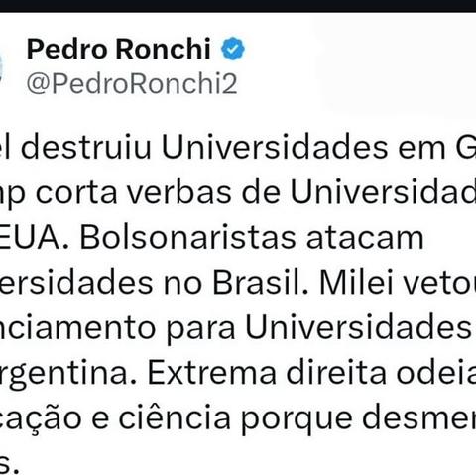The image size is (476, 475).
Task: Open Pedro Ronchi's partially visible profile avatar
Action: coord(1,66)
